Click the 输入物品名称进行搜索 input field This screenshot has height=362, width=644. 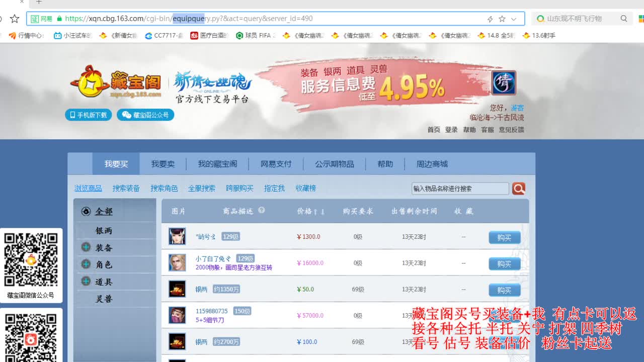[x=461, y=188]
